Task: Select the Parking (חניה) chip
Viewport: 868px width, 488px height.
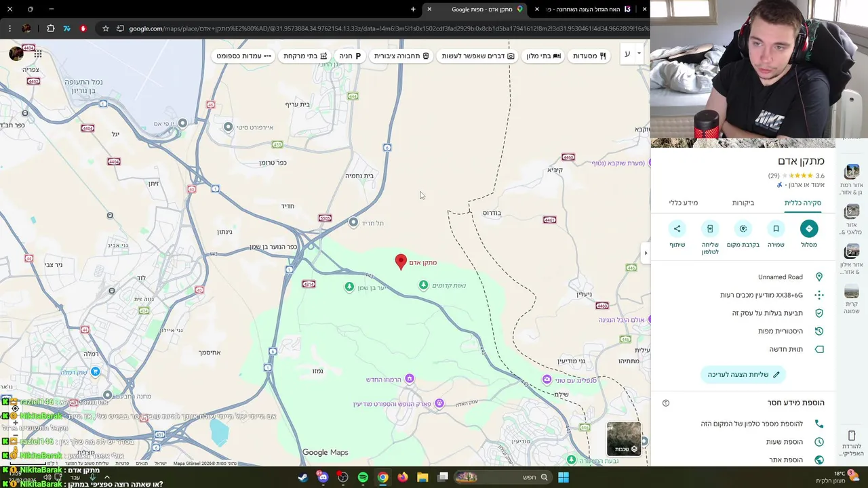Action: (350, 56)
